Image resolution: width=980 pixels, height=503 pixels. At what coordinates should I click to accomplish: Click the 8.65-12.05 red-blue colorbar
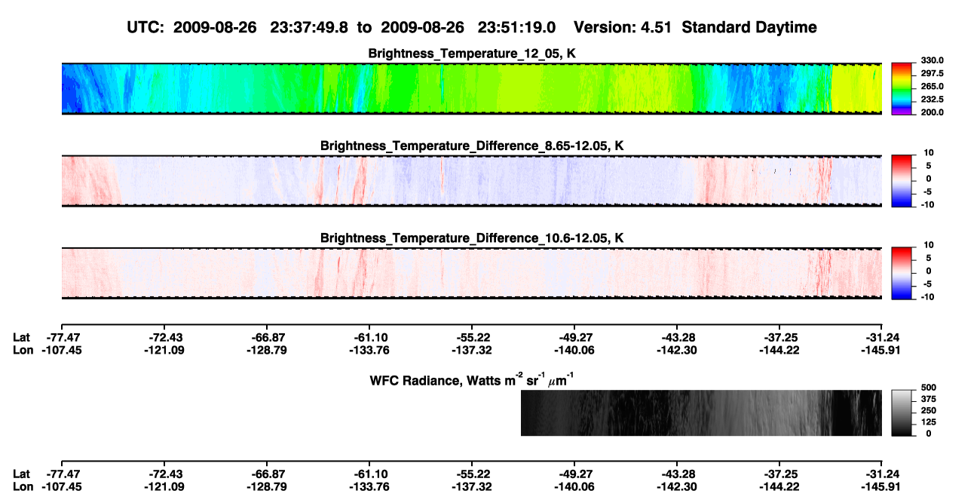tap(902, 181)
